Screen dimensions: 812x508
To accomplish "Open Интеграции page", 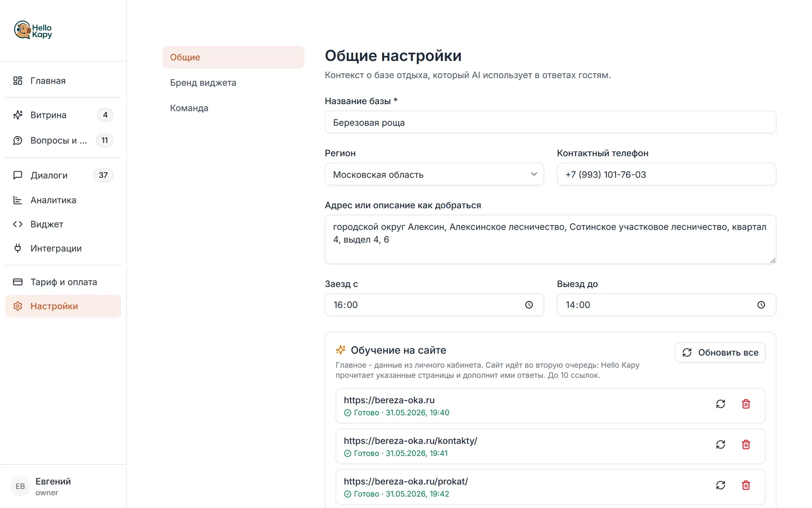I will point(63,248).
